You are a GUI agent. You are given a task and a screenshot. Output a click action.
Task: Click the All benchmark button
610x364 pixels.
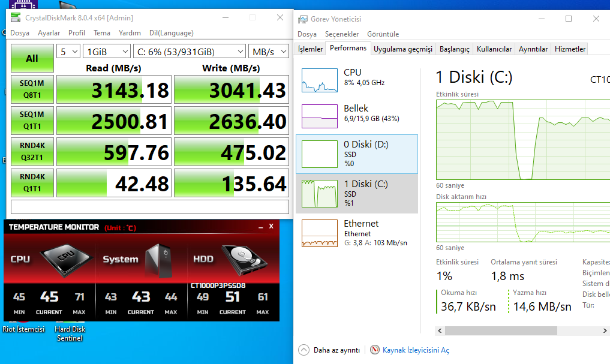pos(32,58)
